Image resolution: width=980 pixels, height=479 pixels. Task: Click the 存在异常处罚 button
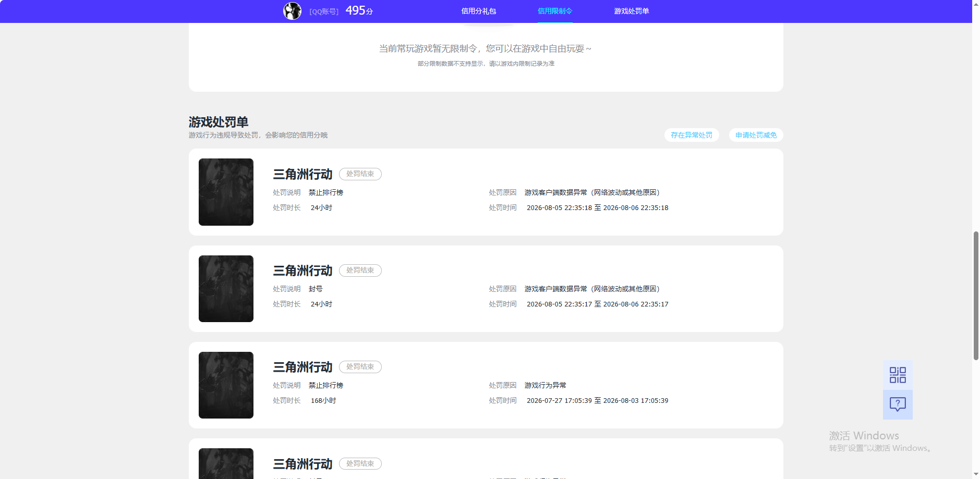click(692, 135)
